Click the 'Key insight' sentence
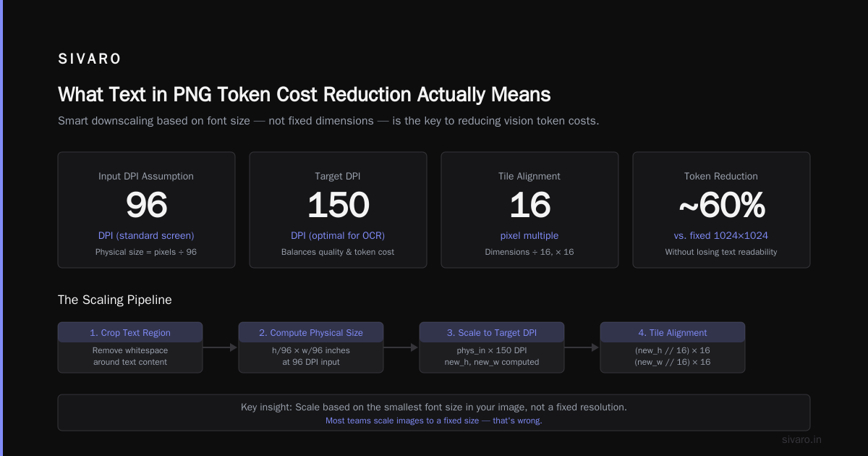The width and height of the screenshot is (868, 456). 434,407
